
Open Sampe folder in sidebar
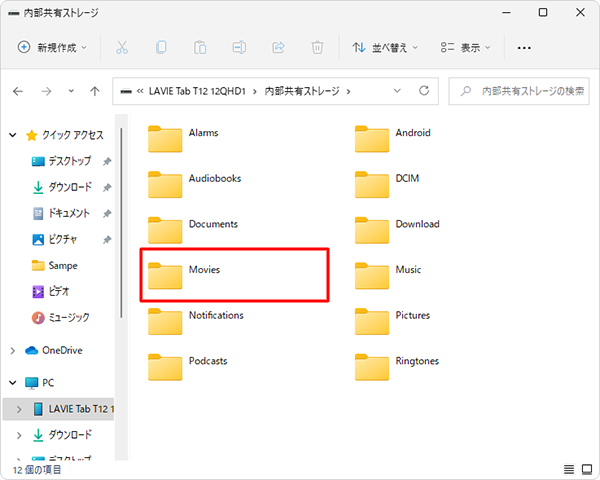coord(54,265)
